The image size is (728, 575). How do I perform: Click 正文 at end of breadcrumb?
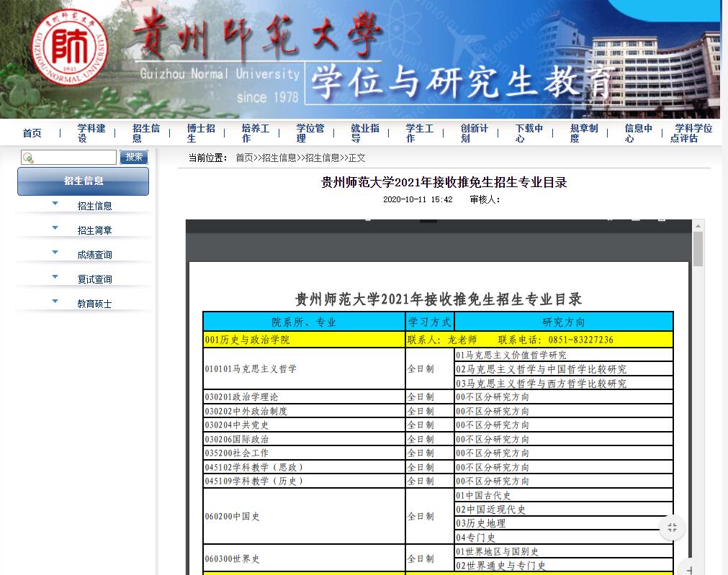[356, 158]
